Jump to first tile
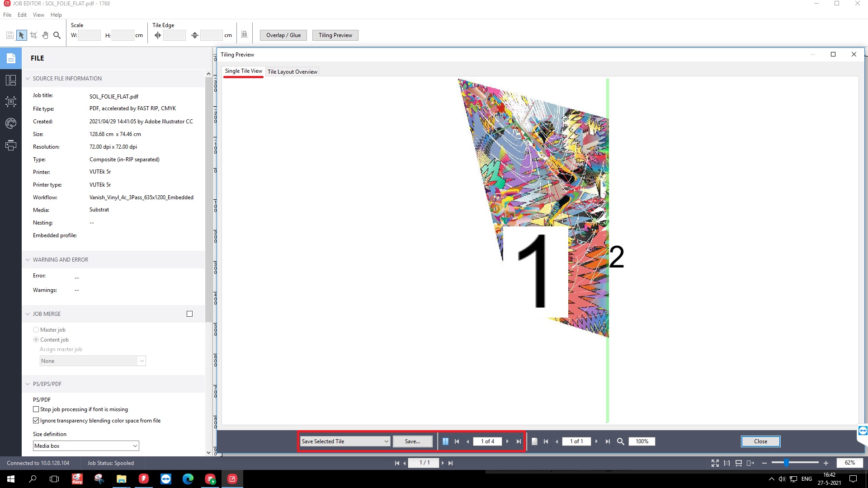868x488 pixels. [x=457, y=441]
